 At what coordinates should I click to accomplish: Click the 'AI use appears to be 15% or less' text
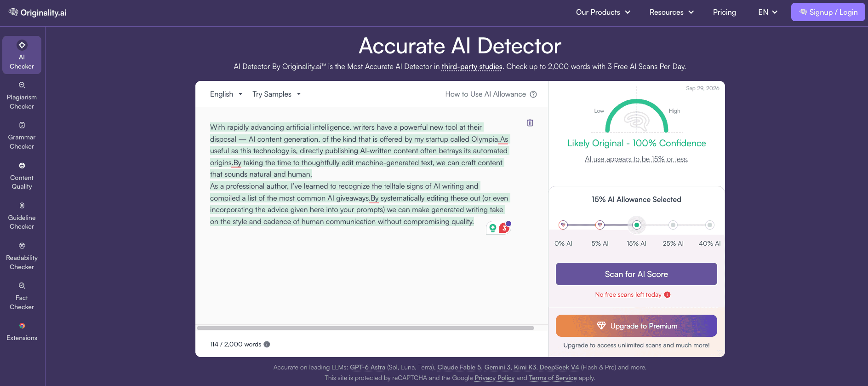[636, 159]
